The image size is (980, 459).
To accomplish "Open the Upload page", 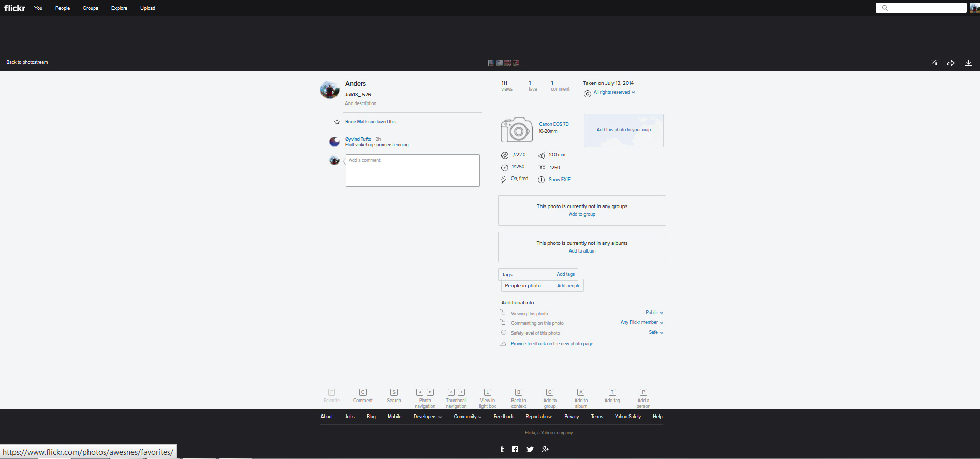I will click(x=148, y=8).
